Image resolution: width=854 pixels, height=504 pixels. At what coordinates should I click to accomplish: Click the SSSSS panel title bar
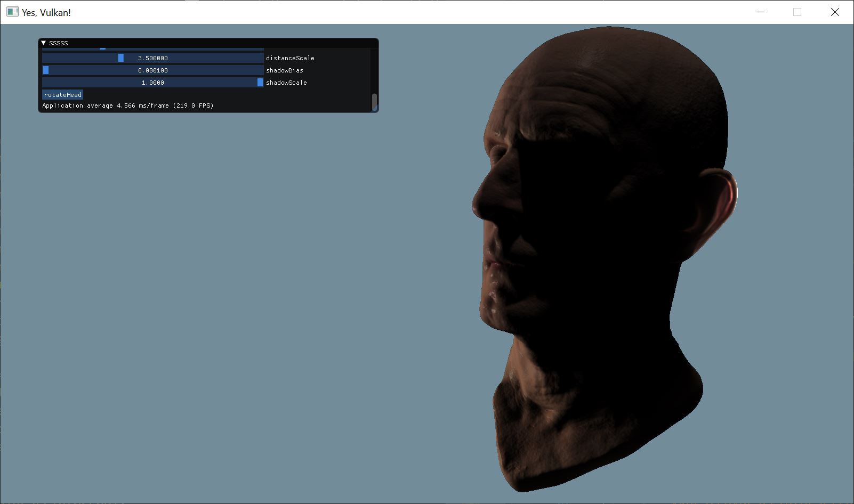pos(208,43)
